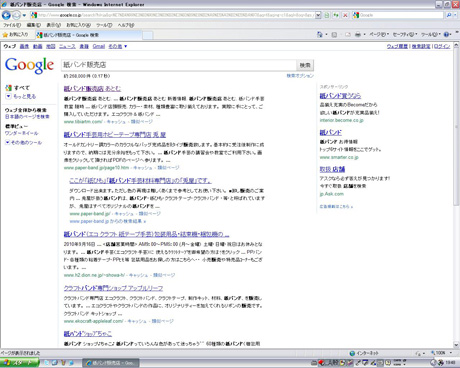Screen dimensions: 460x368
Task: Open the ツール menu in menu bar
Action: 104,25
